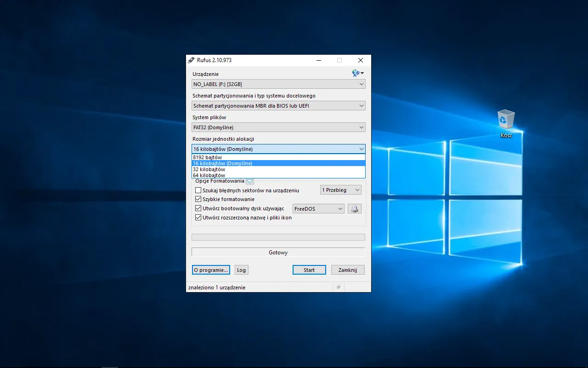
Task: Select '8192 bajtów' allocation size option
Action: click(x=208, y=157)
